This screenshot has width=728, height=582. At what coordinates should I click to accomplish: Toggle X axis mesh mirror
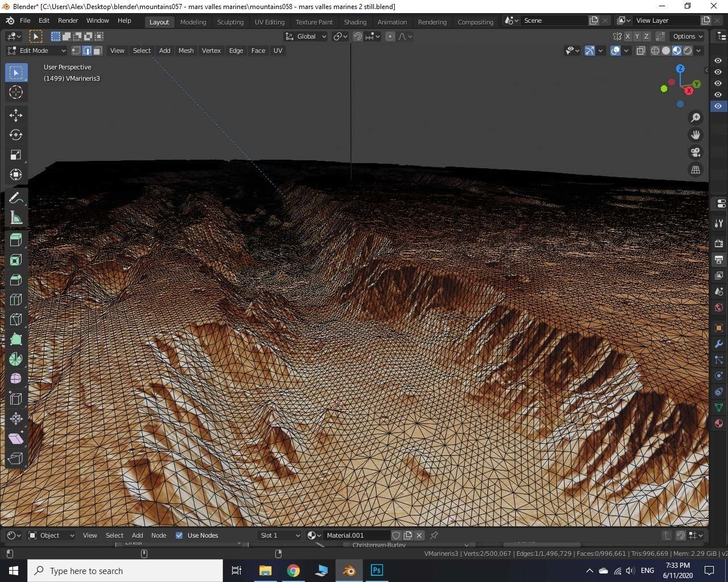pos(628,36)
